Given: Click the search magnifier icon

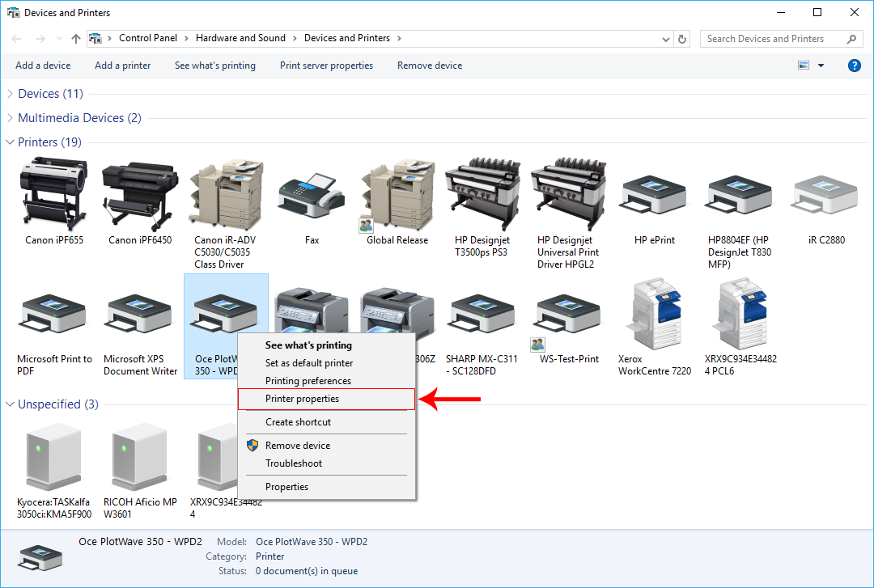Looking at the screenshot, I should pos(851,39).
